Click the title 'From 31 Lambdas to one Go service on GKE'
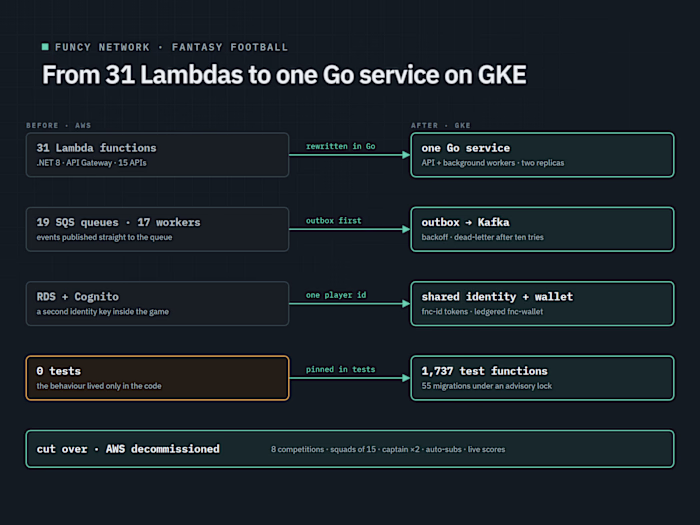This screenshot has height=525, width=700. (x=284, y=75)
